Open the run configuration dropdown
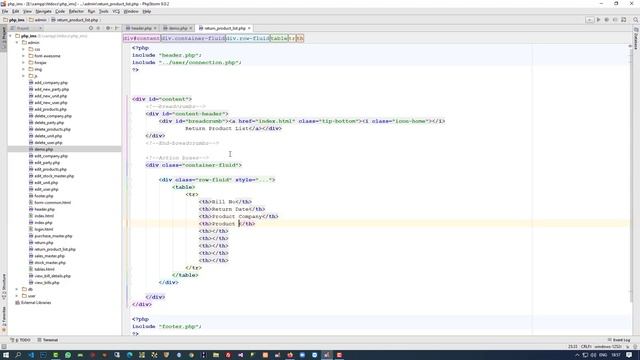Image resolution: width=640 pixels, height=360 pixels. pyautogui.click(x=589, y=20)
